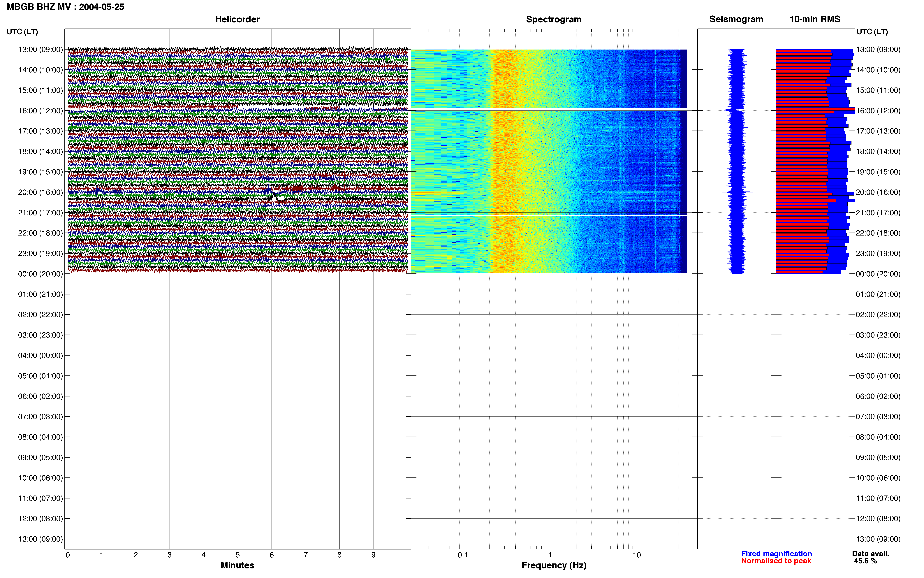Click the right '06:00 (02:00)' time label

[x=878, y=396]
